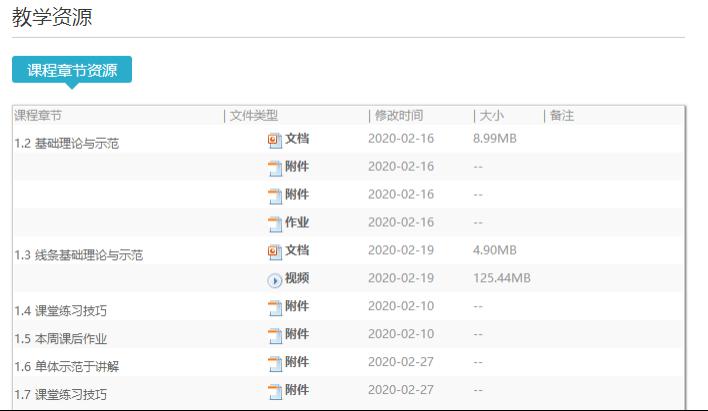Click the document icon for chapter 1.2

275,140
